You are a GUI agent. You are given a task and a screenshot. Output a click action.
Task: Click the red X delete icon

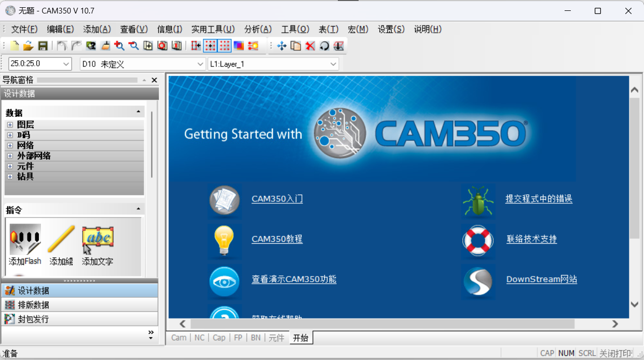310,46
